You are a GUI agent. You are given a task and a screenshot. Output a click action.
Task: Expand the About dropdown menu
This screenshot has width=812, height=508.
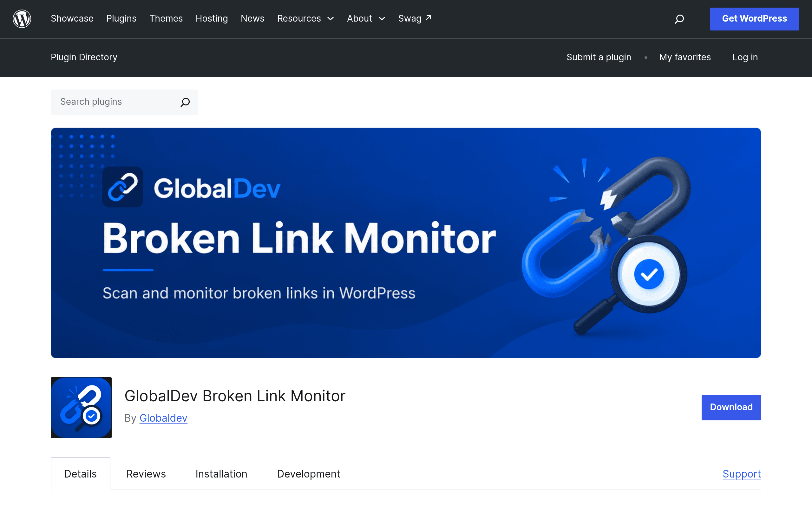[366, 19]
